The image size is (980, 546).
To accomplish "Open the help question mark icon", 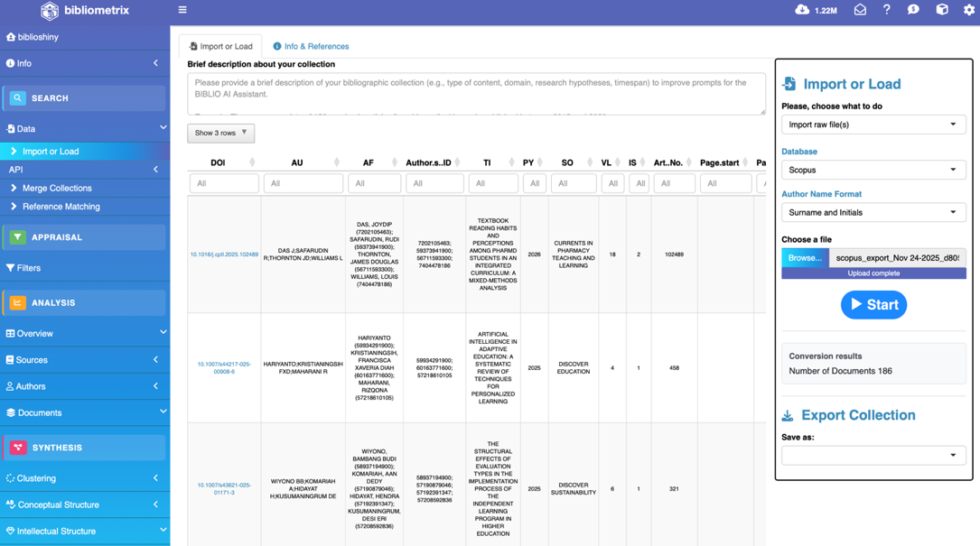I will pyautogui.click(x=886, y=9).
